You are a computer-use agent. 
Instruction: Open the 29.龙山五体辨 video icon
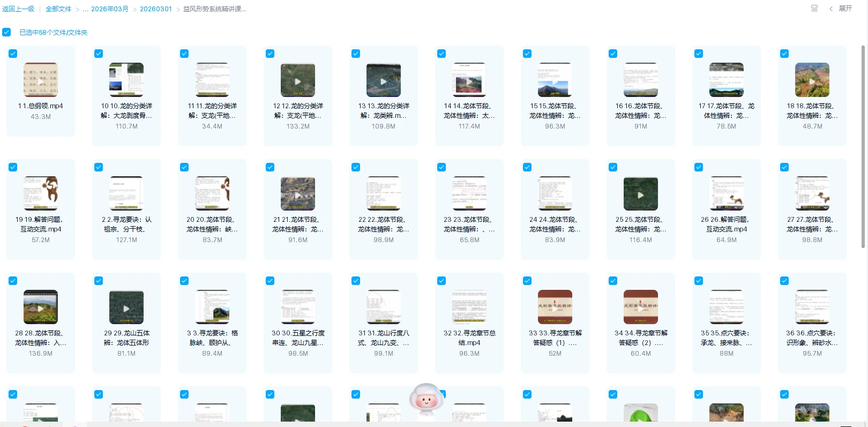pyautogui.click(x=126, y=308)
